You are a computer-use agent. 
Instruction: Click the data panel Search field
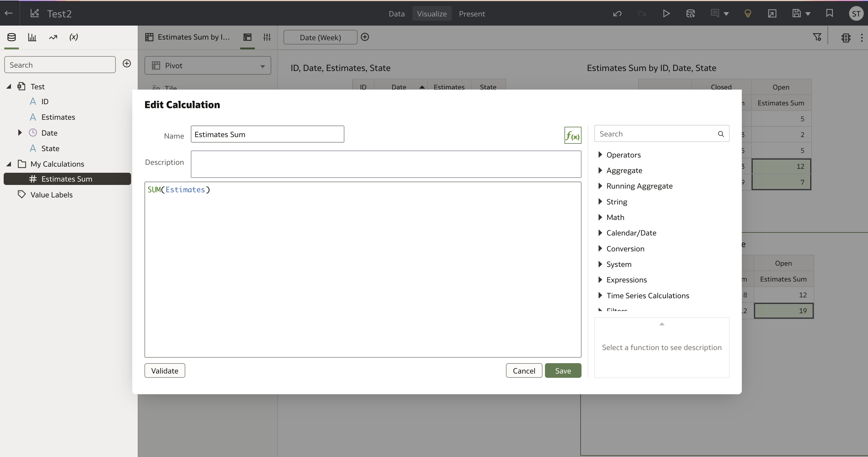60,65
